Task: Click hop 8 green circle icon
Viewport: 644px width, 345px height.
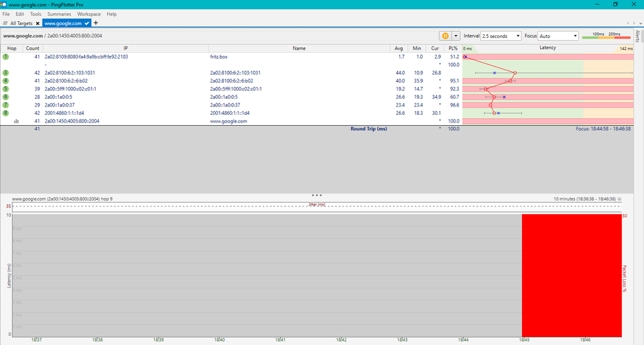Action: [5, 113]
